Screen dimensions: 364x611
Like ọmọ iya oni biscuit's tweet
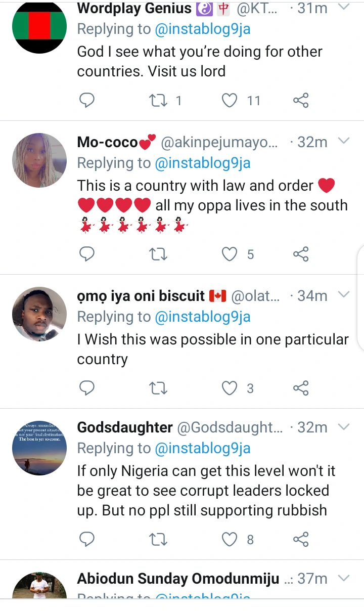230,388
